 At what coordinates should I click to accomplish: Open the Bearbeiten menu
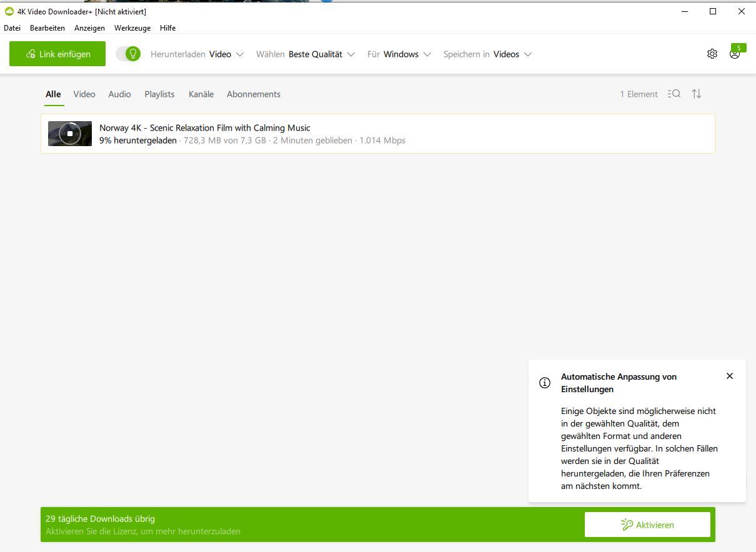point(47,28)
